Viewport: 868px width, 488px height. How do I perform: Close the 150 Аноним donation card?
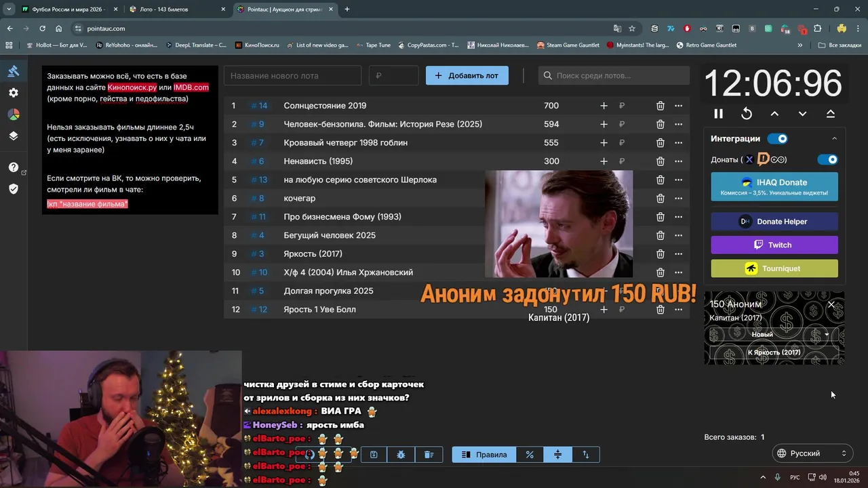pyautogui.click(x=831, y=304)
